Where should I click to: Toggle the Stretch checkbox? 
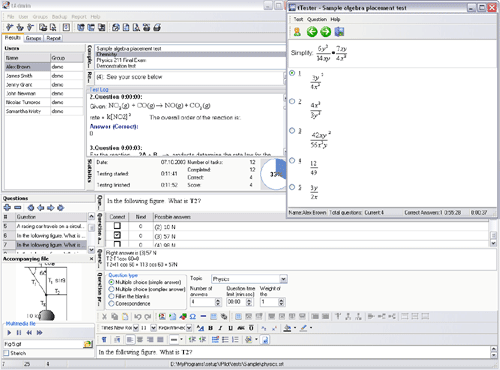6,353
